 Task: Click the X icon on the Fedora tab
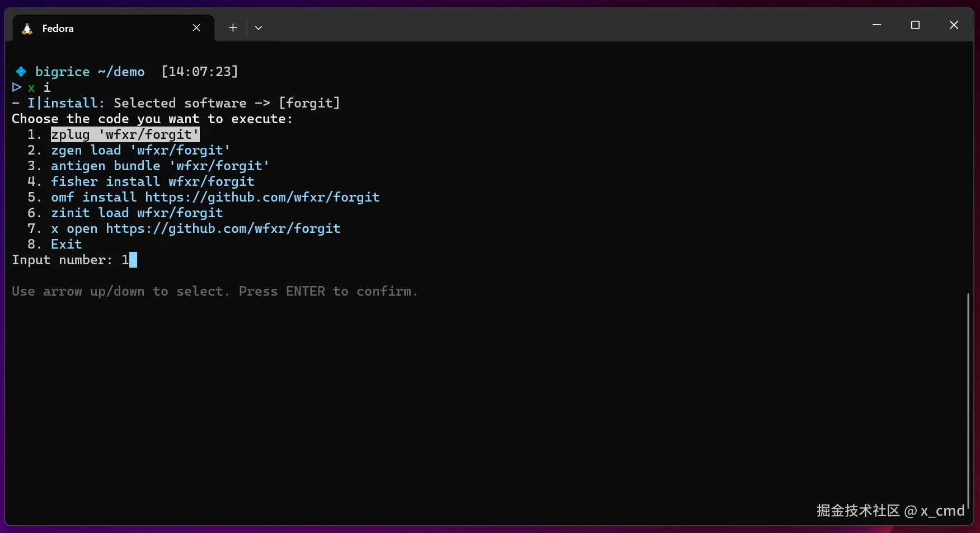(196, 27)
